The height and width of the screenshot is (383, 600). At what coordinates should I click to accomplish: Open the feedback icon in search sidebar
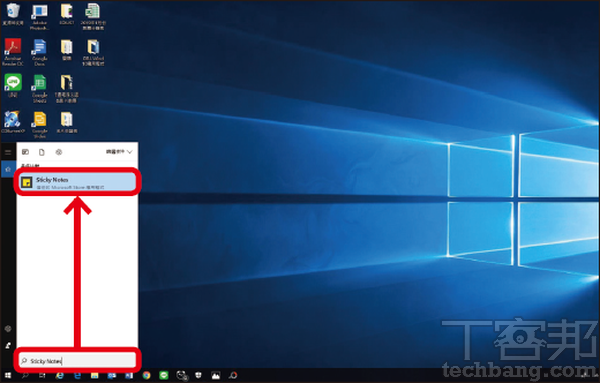tap(8, 346)
